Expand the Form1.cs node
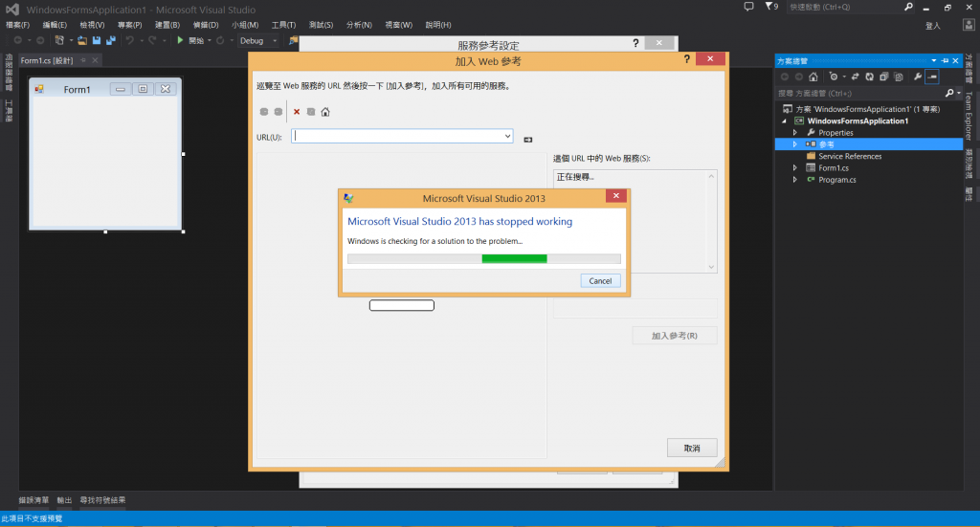 point(795,168)
